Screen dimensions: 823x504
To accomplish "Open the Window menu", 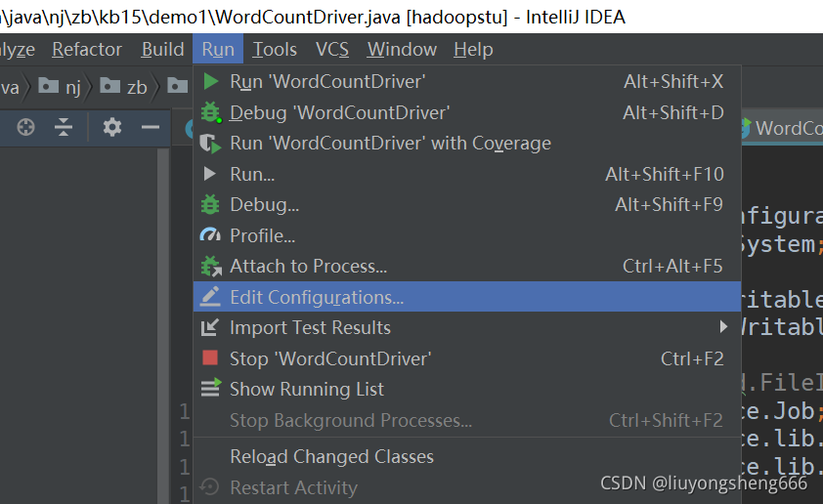I will click(x=402, y=49).
